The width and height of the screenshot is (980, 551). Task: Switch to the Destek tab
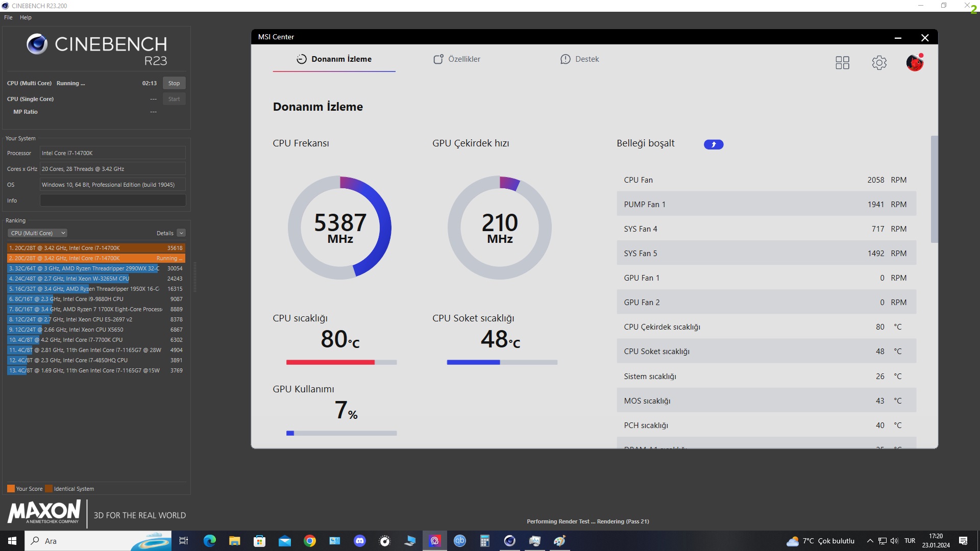(579, 59)
